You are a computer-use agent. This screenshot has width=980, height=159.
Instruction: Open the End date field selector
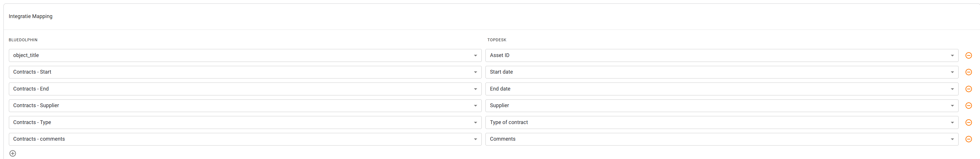coord(722,89)
